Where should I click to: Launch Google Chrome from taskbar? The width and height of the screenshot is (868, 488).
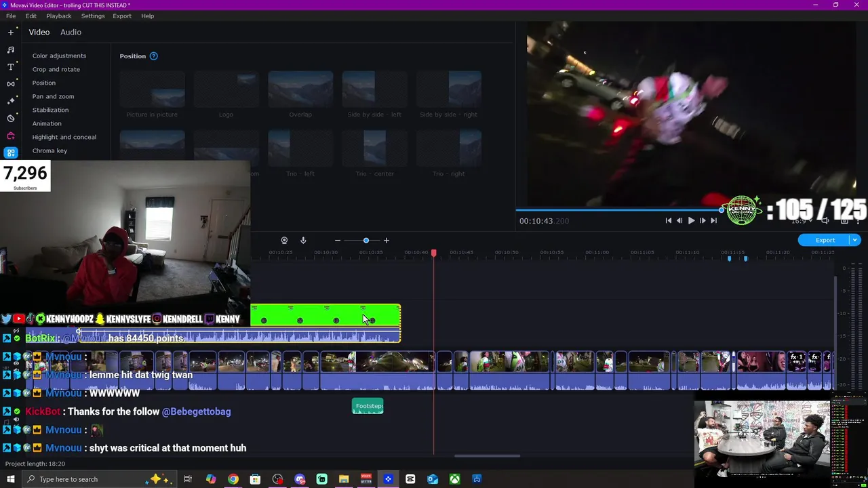pos(233,479)
